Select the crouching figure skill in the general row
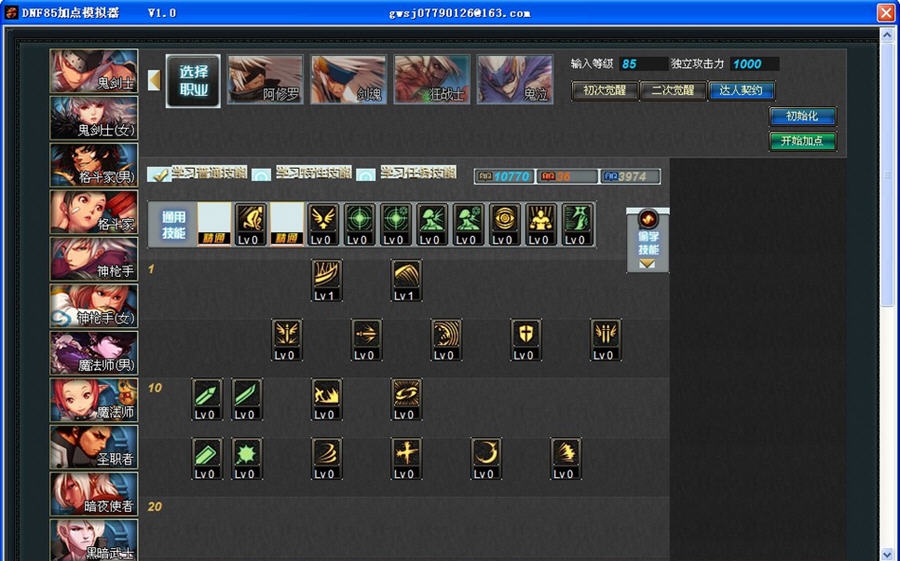 pos(251,224)
